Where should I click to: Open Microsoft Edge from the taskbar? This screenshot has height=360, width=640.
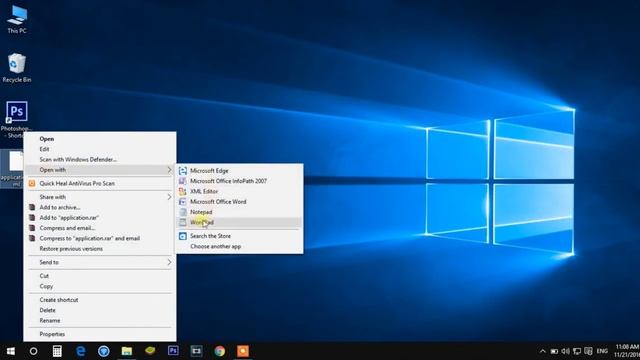click(80, 351)
